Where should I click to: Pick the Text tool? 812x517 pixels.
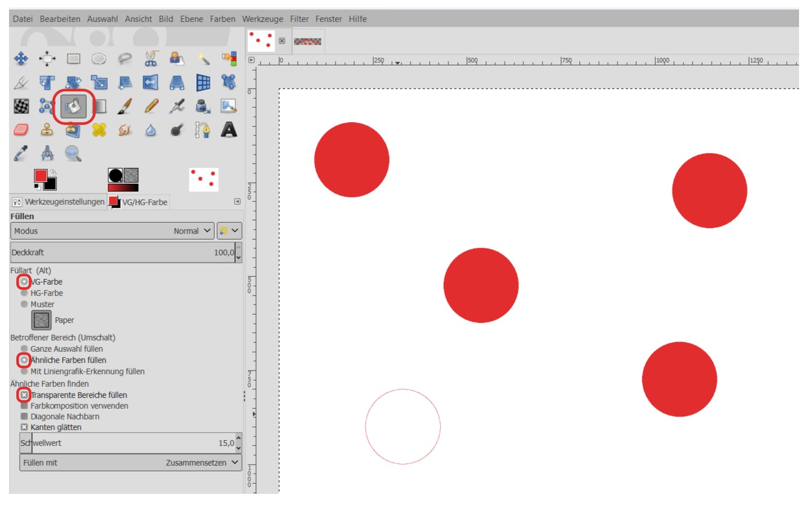(228, 130)
